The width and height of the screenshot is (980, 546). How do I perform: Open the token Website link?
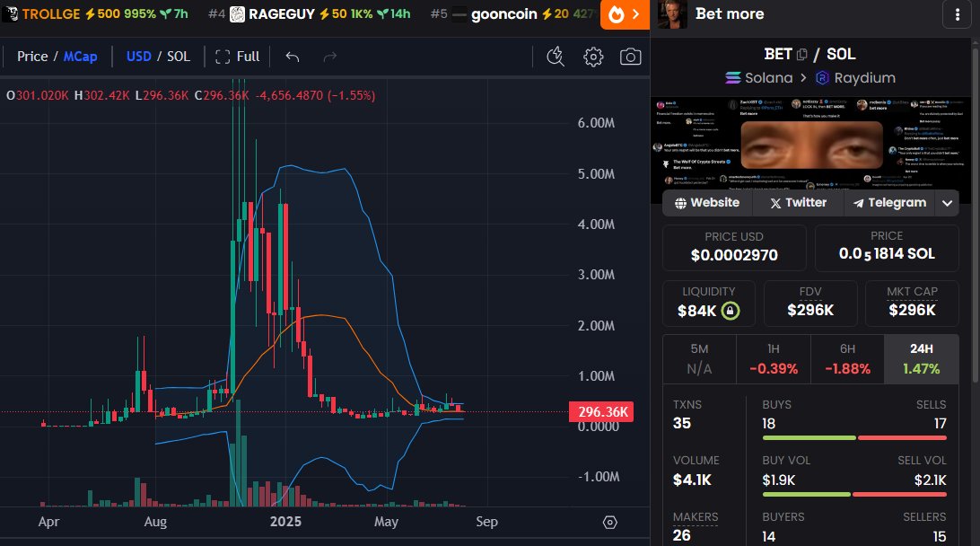click(x=707, y=203)
